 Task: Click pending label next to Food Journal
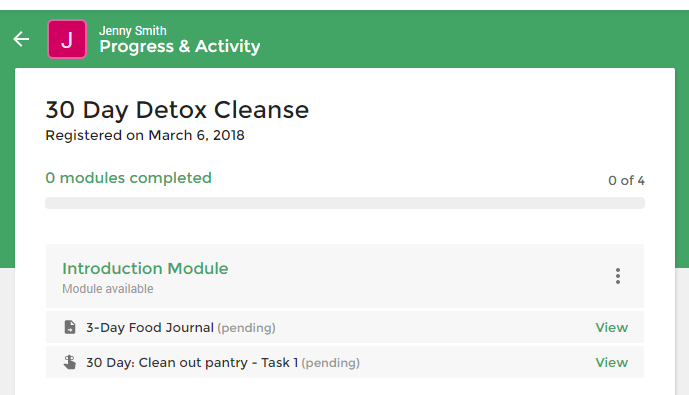[x=247, y=328]
